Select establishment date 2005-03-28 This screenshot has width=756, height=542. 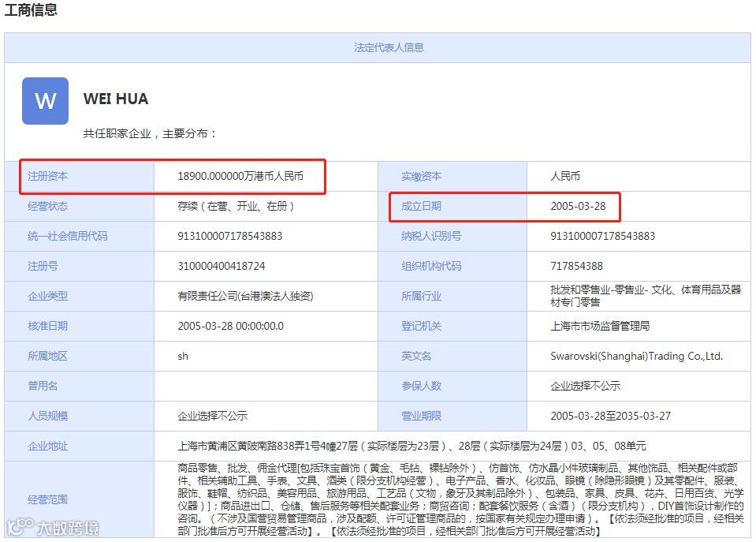[578, 206]
